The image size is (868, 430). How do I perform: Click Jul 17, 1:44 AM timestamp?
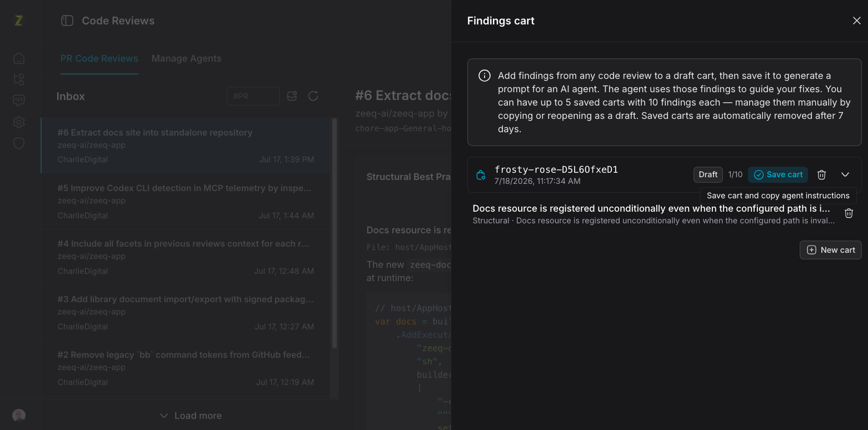(286, 216)
